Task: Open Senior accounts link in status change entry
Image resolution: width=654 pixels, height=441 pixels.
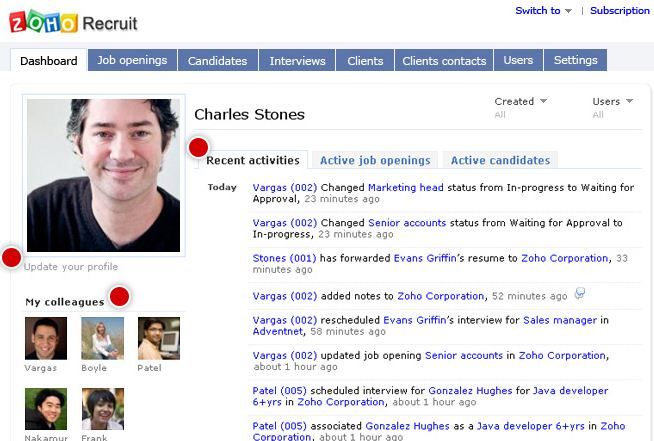Action: pos(407,223)
